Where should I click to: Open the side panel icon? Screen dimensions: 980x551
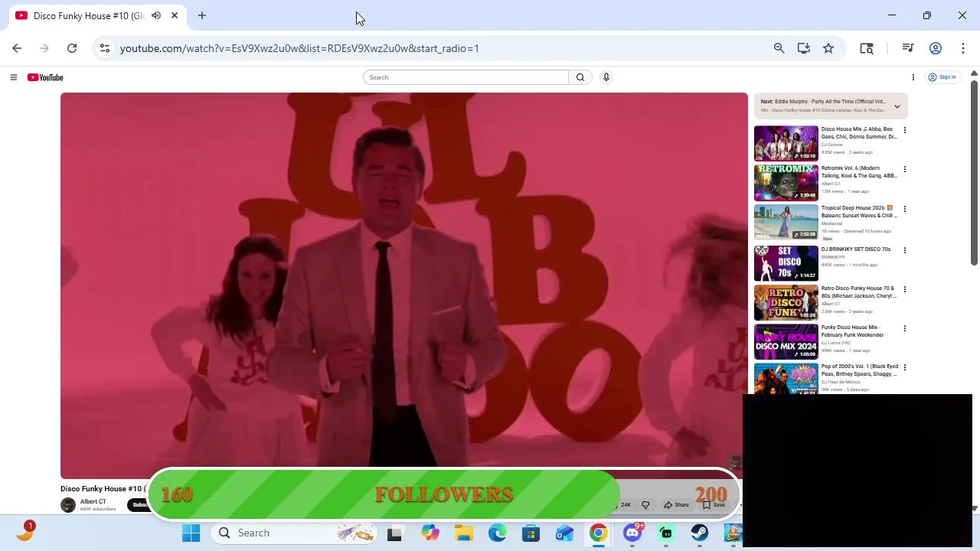coord(867,48)
